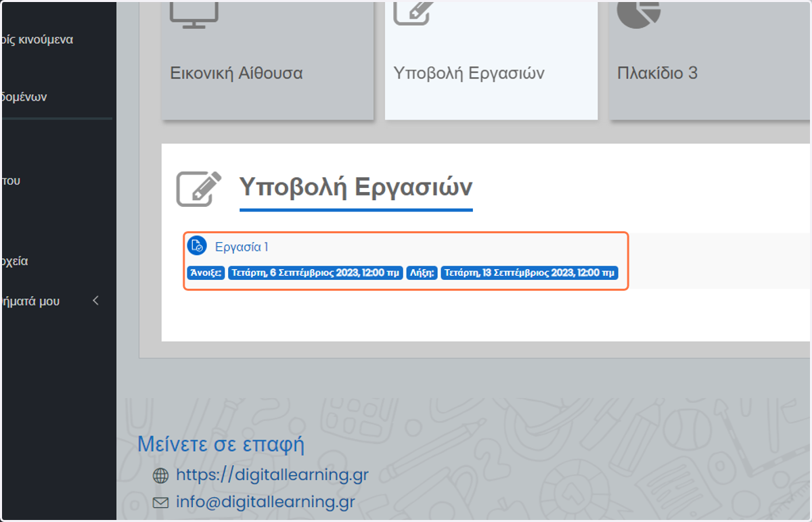The height and width of the screenshot is (522, 812).
Task: Click the due date Τετάρτη, 13 Σεπτέμβριος 2023
Action: click(529, 273)
